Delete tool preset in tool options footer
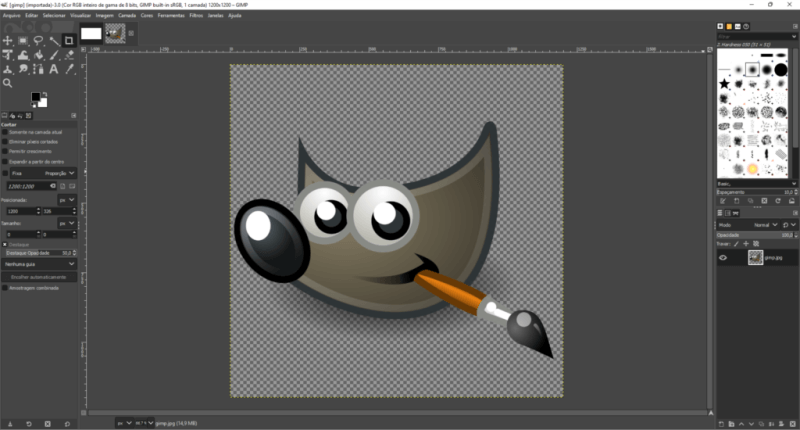Image resolution: width=800 pixels, height=430 pixels. pos(47,424)
